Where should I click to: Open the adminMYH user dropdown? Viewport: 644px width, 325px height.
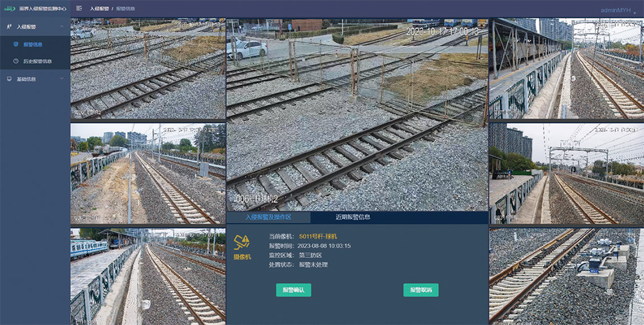618,10
